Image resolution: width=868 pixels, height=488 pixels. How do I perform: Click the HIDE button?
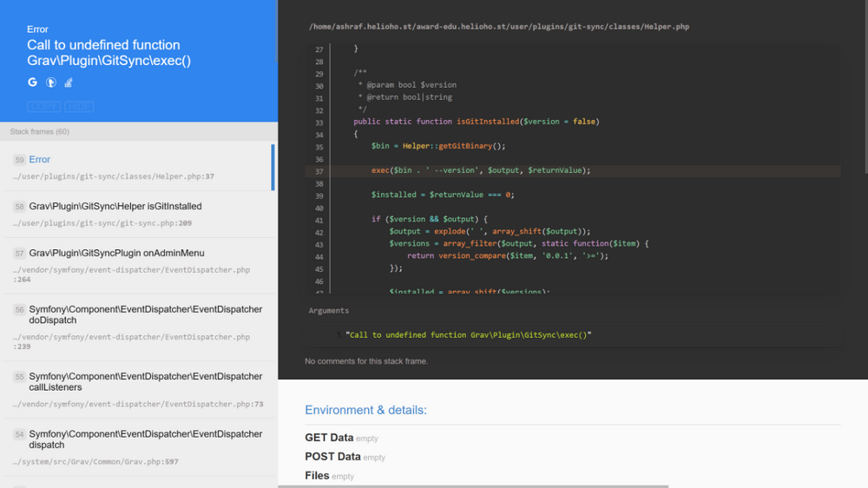79,107
